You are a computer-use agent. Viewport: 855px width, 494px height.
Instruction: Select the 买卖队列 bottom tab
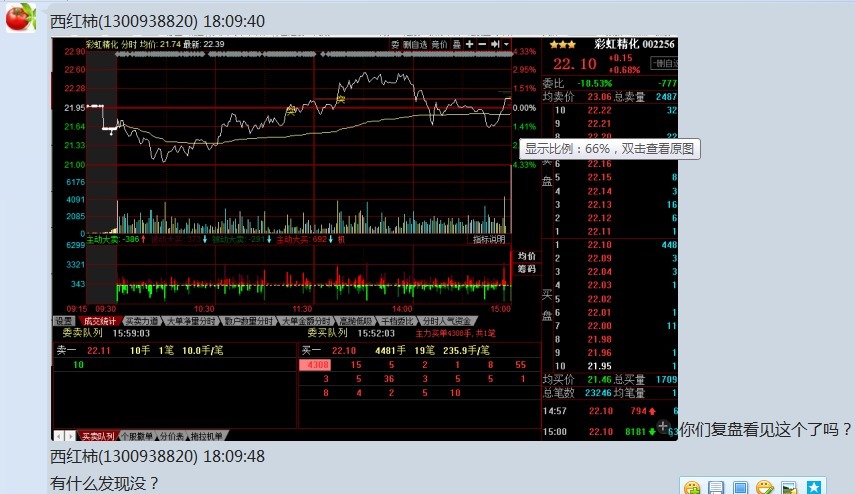coord(98,436)
